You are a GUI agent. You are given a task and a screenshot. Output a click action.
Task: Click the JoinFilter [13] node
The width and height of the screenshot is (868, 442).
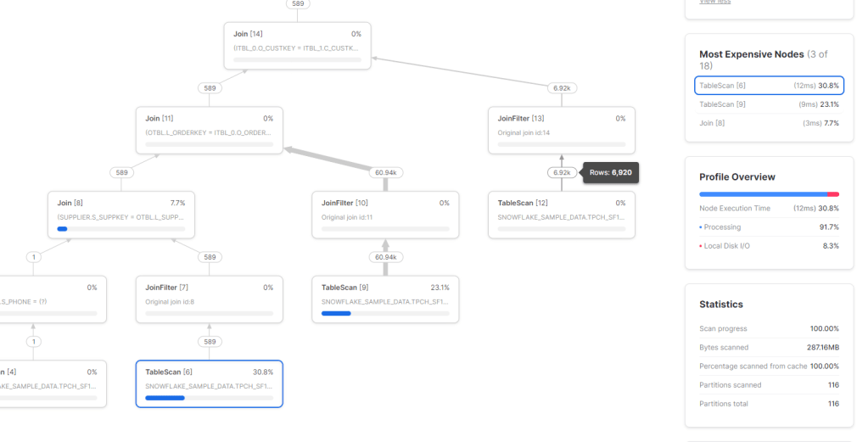561,131
